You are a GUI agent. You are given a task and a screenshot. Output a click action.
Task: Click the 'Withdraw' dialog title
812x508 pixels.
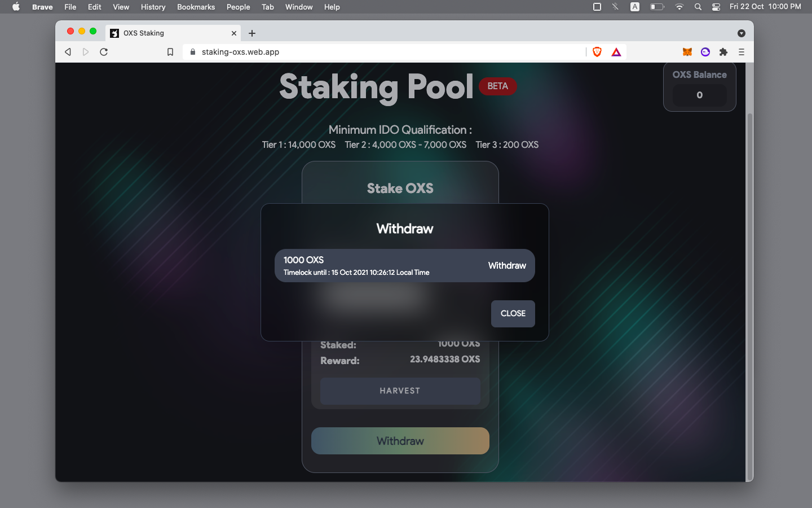point(405,229)
